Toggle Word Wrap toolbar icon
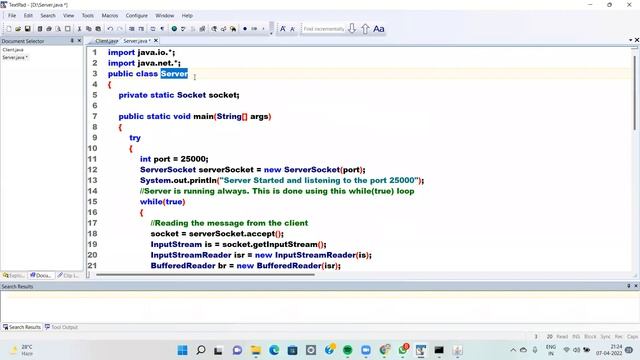 click(x=153, y=29)
